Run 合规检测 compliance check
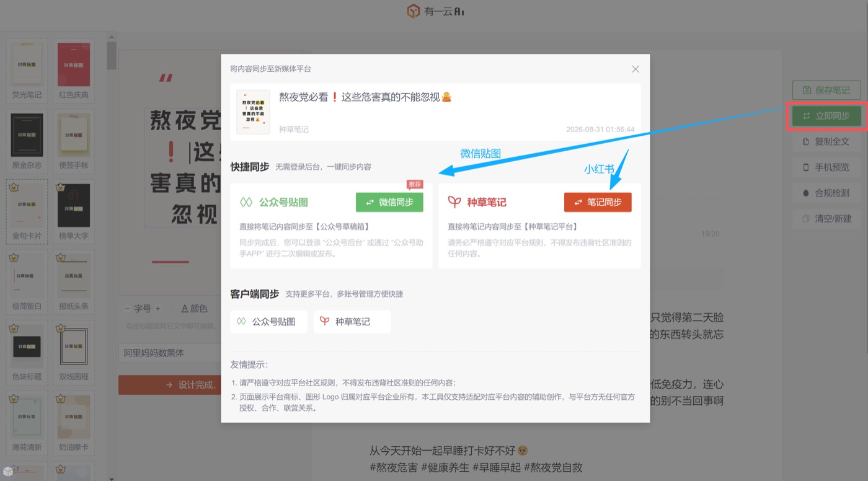This screenshot has height=481, width=868. (826, 193)
